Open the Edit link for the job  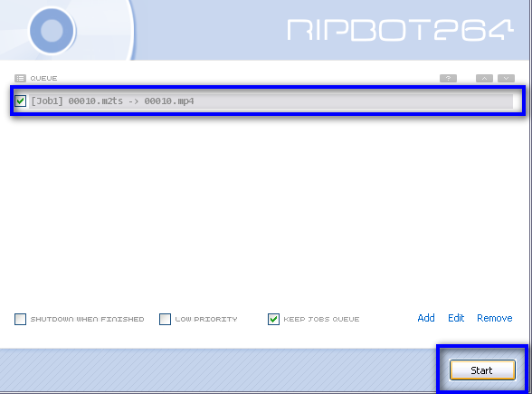pyautogui.click(x=456, y=318)
